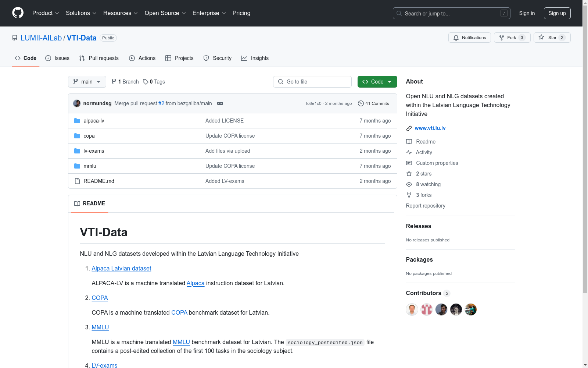This screenshot has height=368, width=588.
Task: Switch to the Issues tab
Action: click(57, 58)
